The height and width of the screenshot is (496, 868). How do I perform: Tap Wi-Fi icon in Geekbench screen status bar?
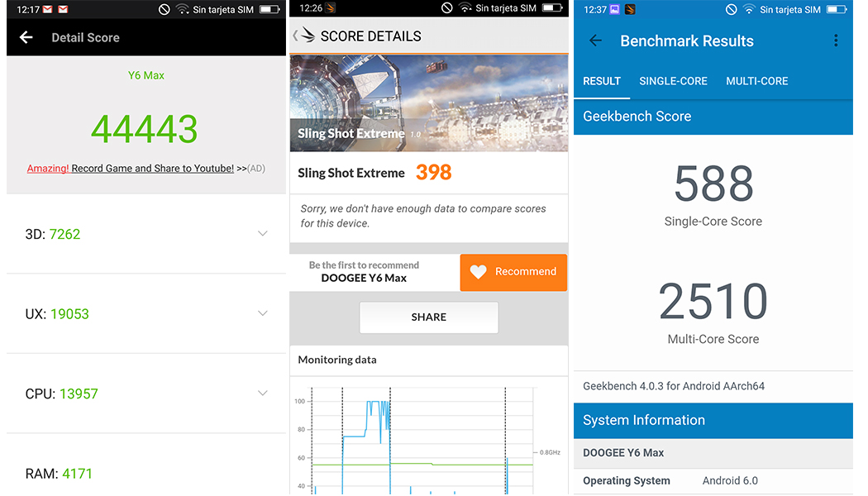tap(749, 9)
